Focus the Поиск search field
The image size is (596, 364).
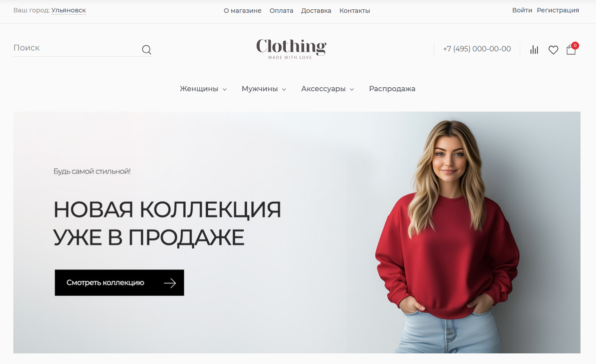pos(76,48)
